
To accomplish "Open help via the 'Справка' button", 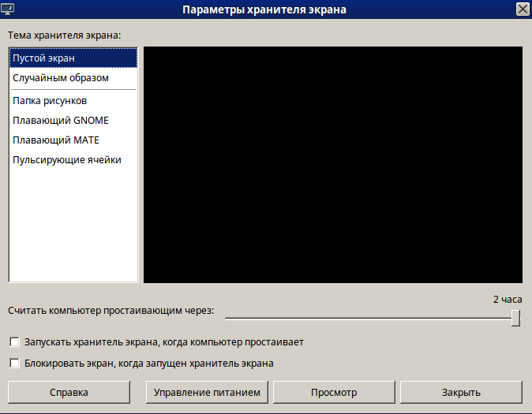I will [69, 392].
